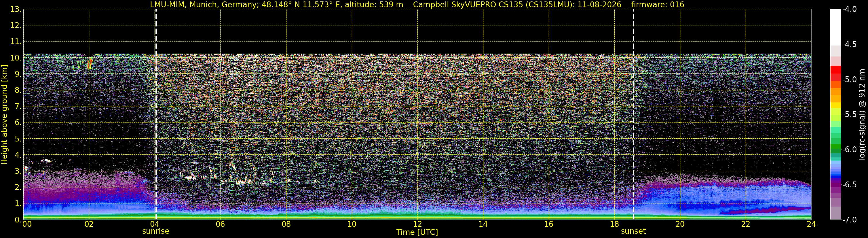Click the '22' time axis tick label
The height and width of the screenshot is (238, 868).
click(x=746, y=224)
